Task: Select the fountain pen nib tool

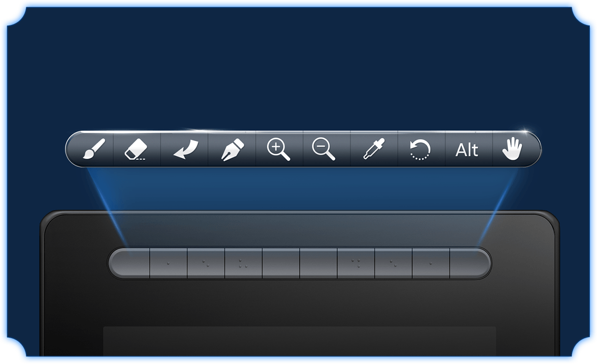Action: [232, 149]
